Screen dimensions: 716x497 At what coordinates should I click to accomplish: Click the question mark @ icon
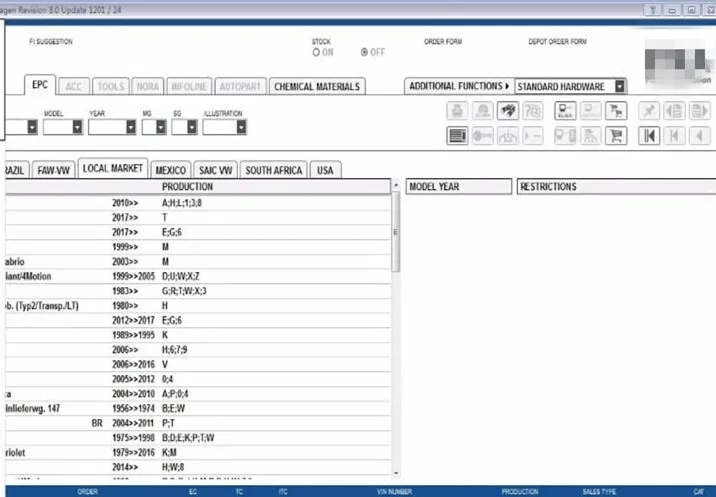[x=533, y=111]
